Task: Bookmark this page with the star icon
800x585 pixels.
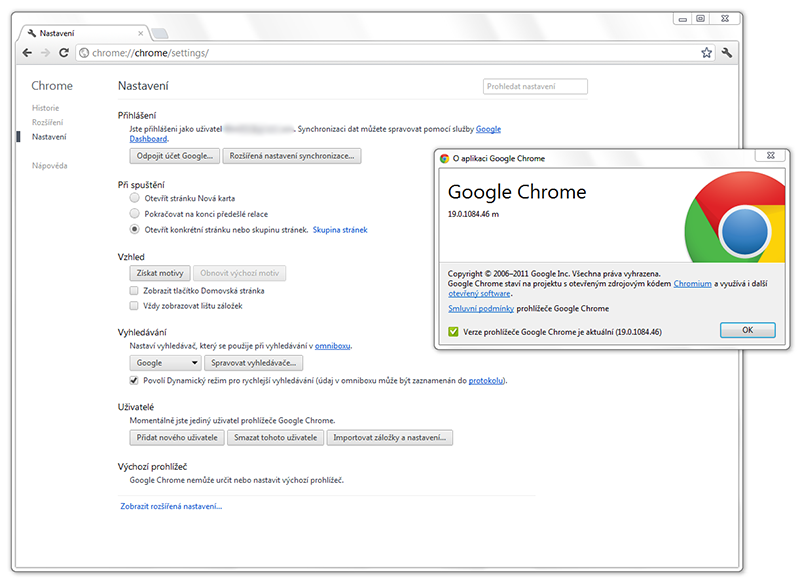Action: click(706, 53)
